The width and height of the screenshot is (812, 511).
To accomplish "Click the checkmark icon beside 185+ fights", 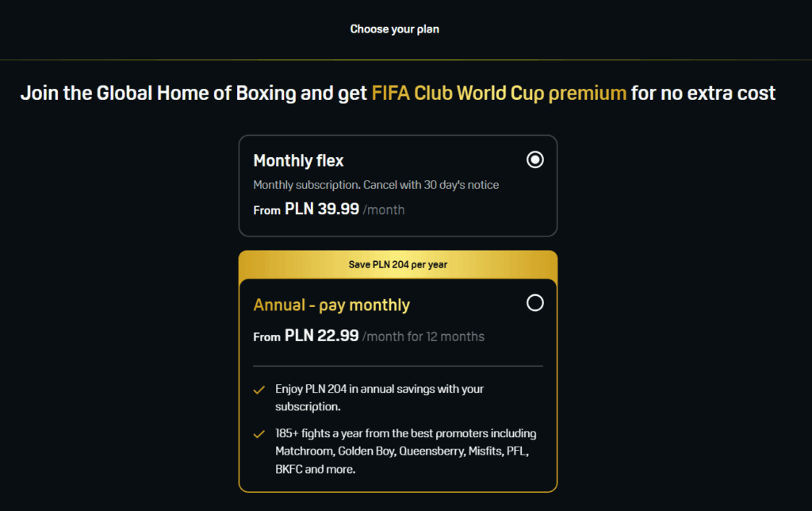I will click(x=259, y=434).
